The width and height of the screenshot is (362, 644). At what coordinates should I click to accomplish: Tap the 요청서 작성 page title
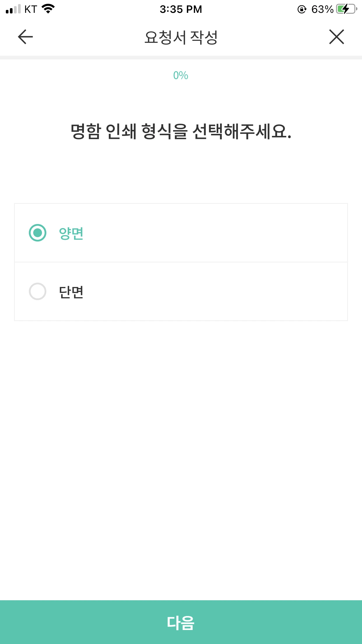click(181, 37)
